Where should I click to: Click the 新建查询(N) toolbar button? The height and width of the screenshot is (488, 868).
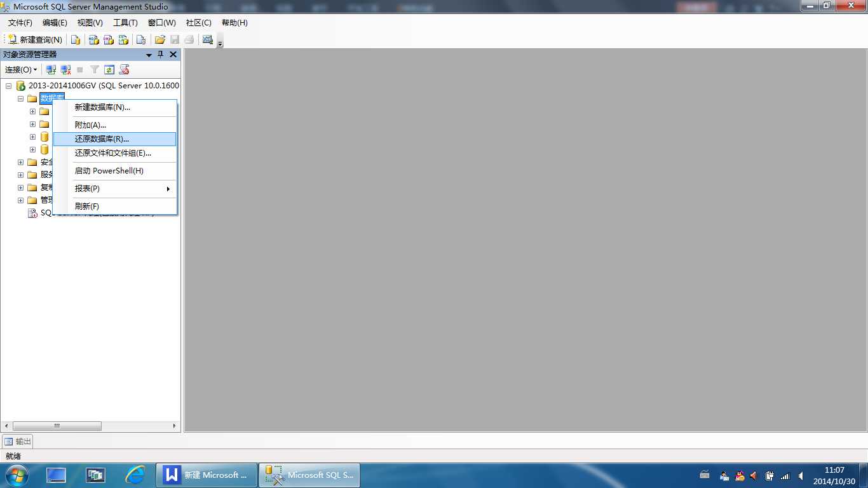click(x=35, y=39)
